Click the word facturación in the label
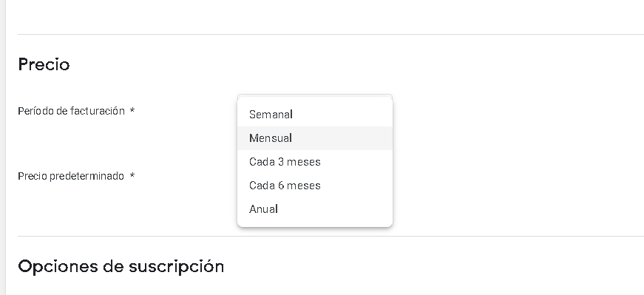The image size is (644, 295). (98, 111)
